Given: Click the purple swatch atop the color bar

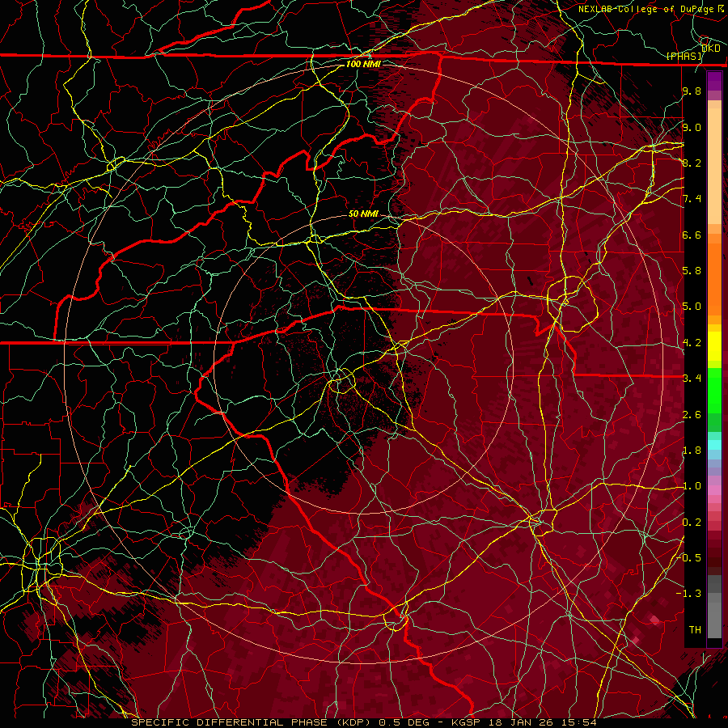Looking at the screenshot, I should tap(714, 81).
